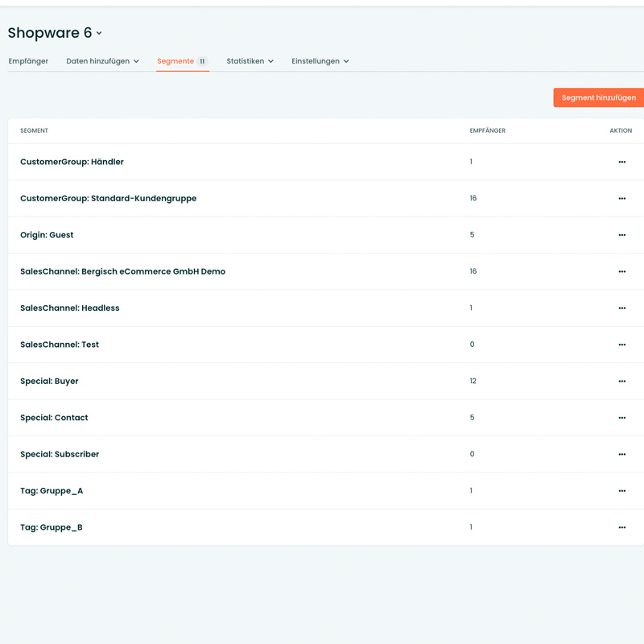Switch to the Empfänger tab
Viewport: 644px width, 644px height.
28,61
